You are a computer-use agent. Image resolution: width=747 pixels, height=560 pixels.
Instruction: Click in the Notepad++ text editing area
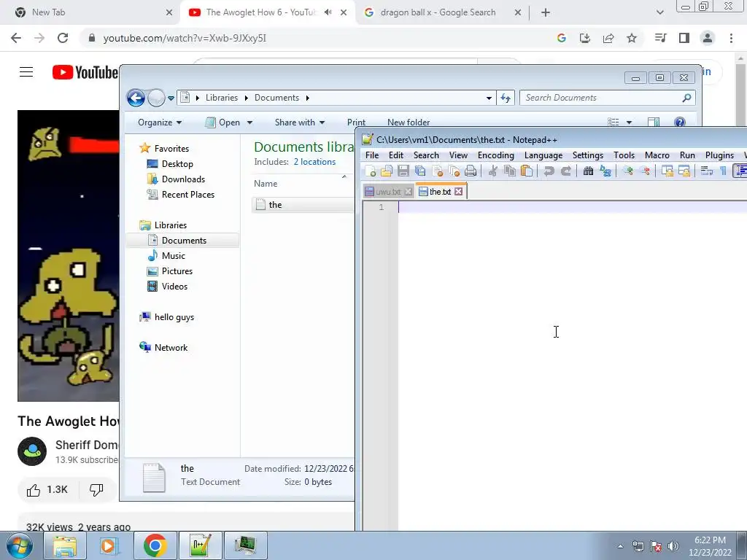click(x=572, y=367)
